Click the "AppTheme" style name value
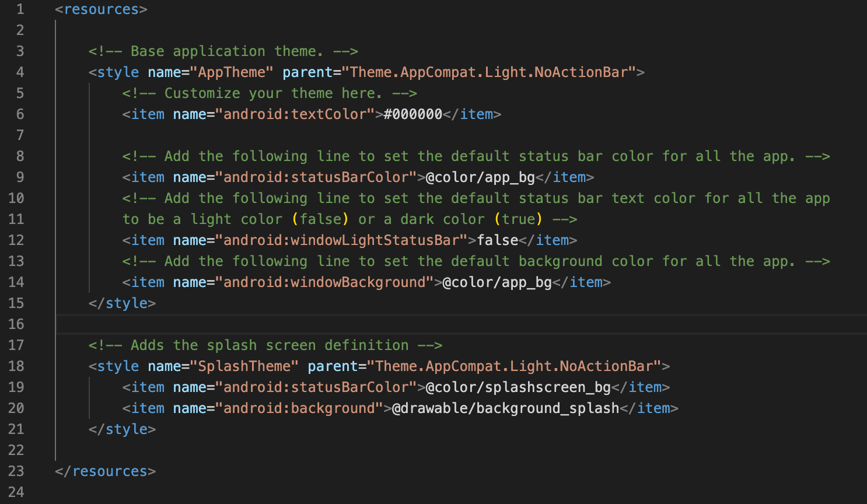Screen dimensions: 867x504 click(232, 72)
